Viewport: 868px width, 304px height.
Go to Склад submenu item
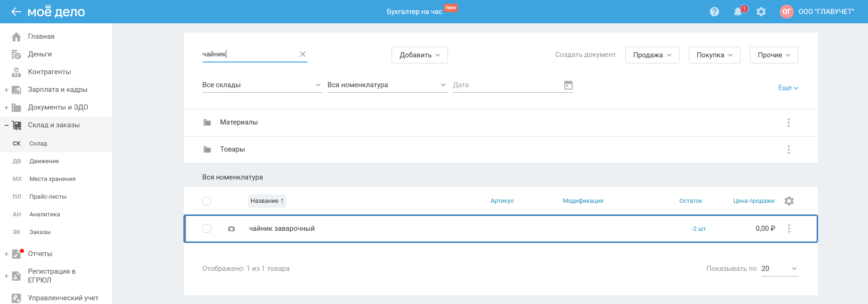(x=38, y=144)
